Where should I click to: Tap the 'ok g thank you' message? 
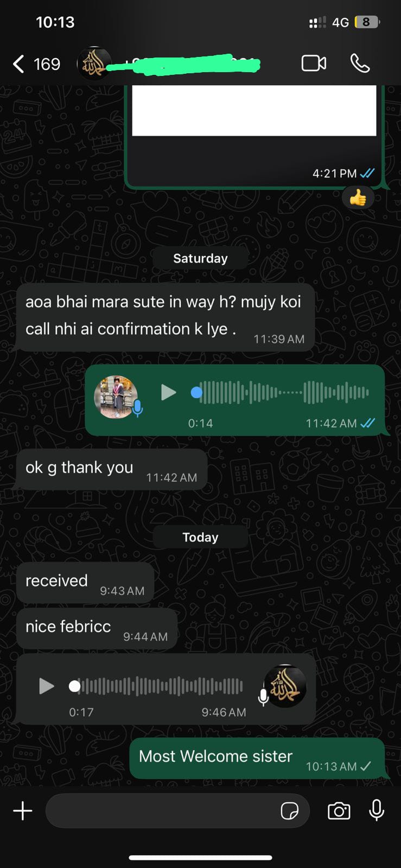(x=112, y=470)
